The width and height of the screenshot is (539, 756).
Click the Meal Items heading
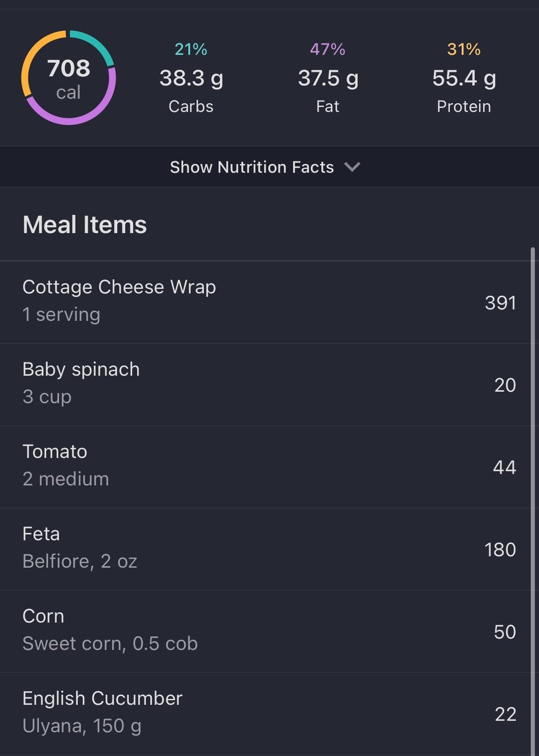coord(85,225)
